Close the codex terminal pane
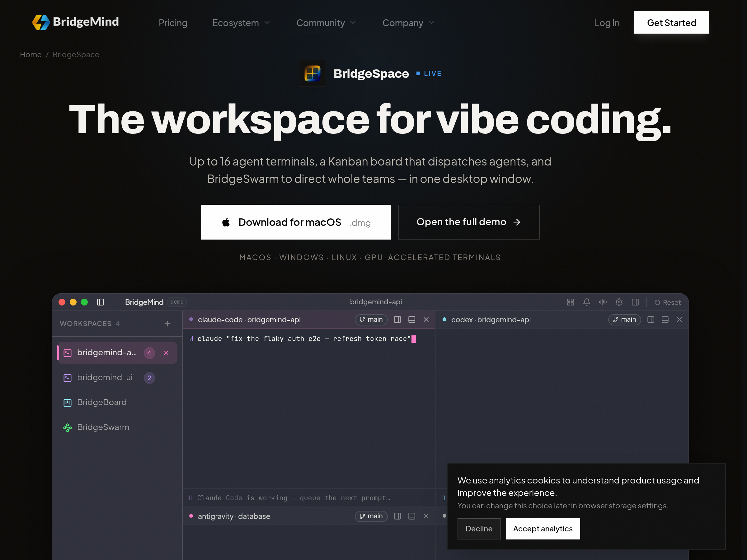Image resolution: width=747 pixels, height=560 pixels. click(679, 320)
